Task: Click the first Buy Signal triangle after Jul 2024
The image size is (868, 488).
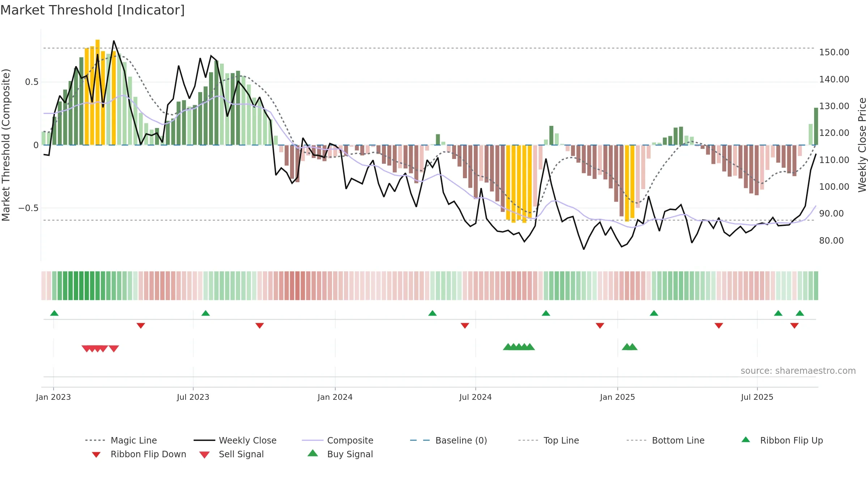Action: click(508, 347)
